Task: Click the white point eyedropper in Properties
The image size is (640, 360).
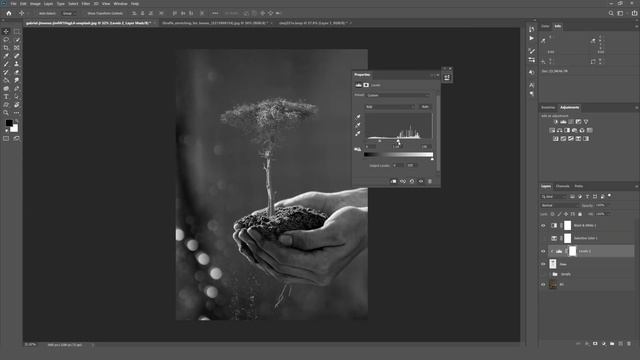Action: coord(358,133)
